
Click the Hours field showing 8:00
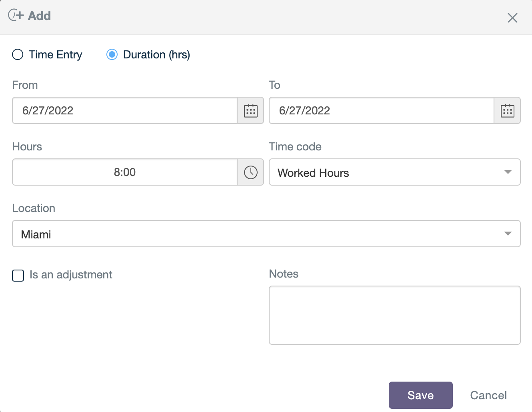coord(124,172)
